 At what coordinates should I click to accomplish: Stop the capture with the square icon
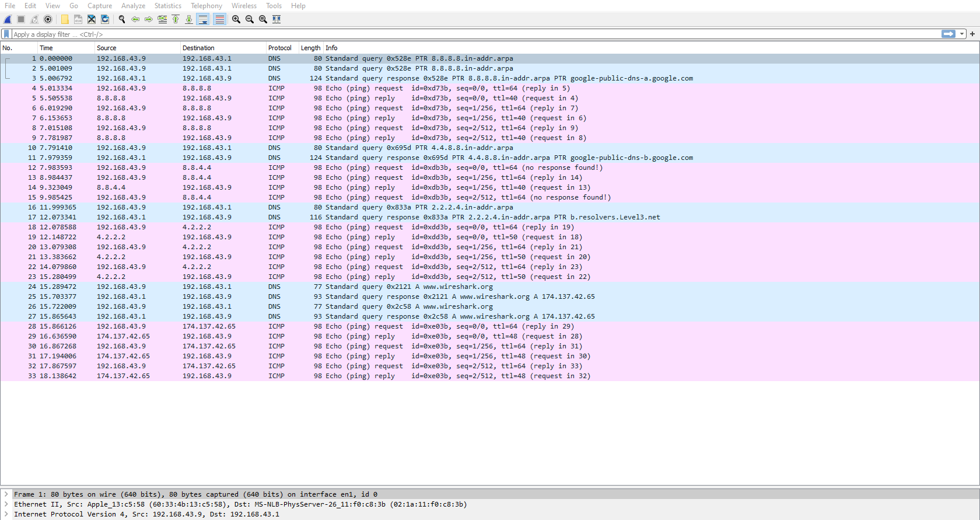(21, 19)
